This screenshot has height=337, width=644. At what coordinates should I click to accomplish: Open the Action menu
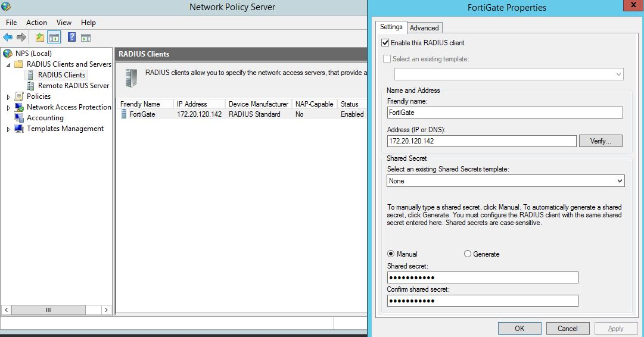(x=36, y=23)
